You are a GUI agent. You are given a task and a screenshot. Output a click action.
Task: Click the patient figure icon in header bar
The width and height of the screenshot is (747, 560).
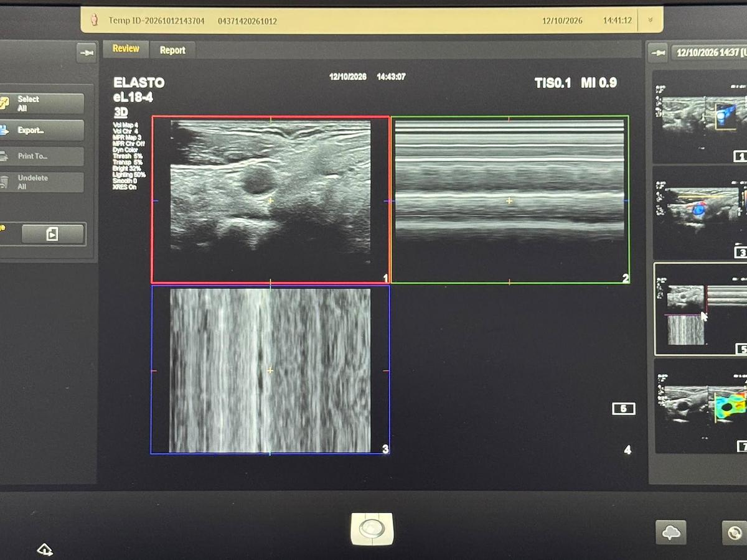(x=95, y=21)
